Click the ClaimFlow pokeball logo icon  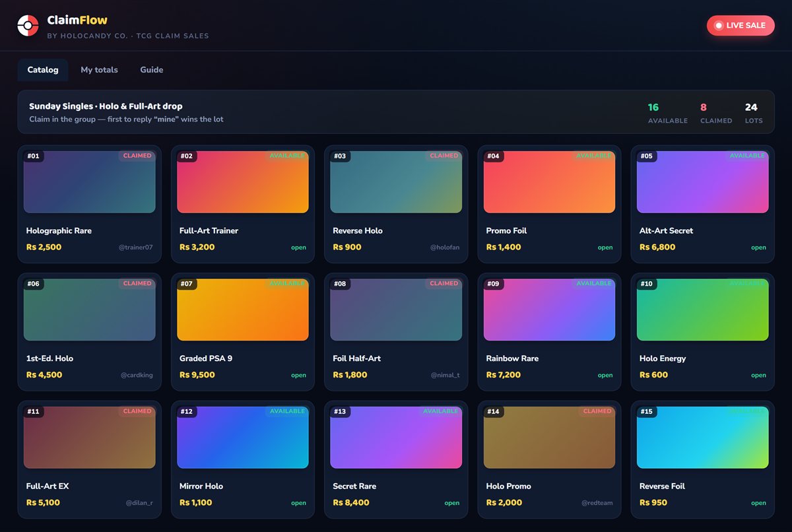(x=28, y=26)
